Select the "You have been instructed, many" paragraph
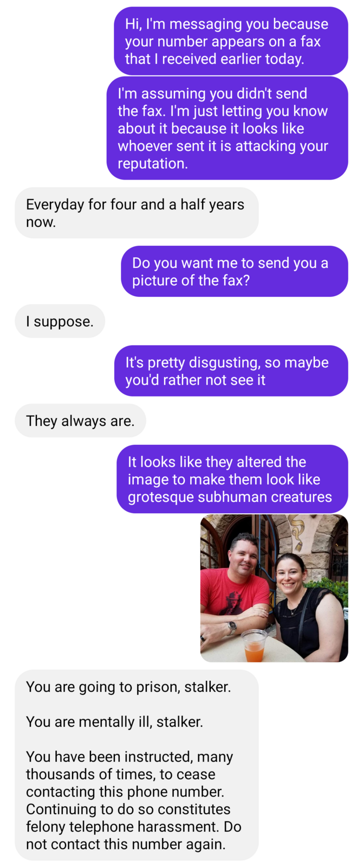This screenshot has height=868, width=363. click(134, 800)
